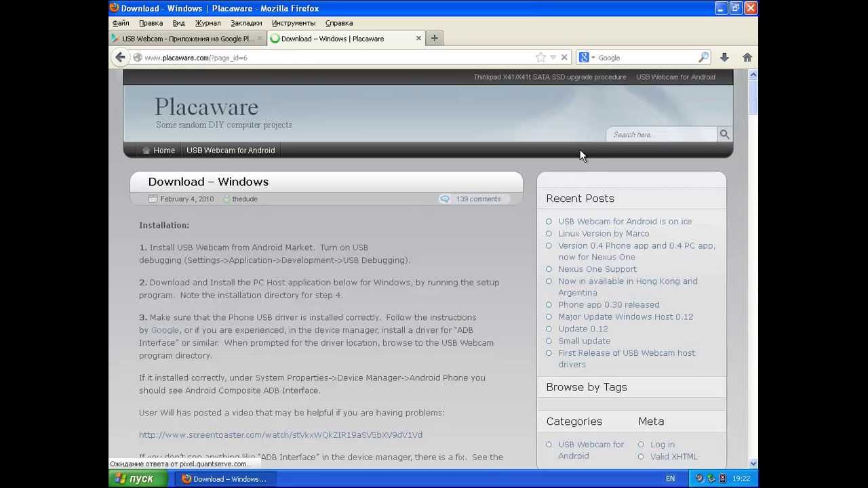Open the Вид menu
The image size is (868, 488).
[x=178, y=23]
